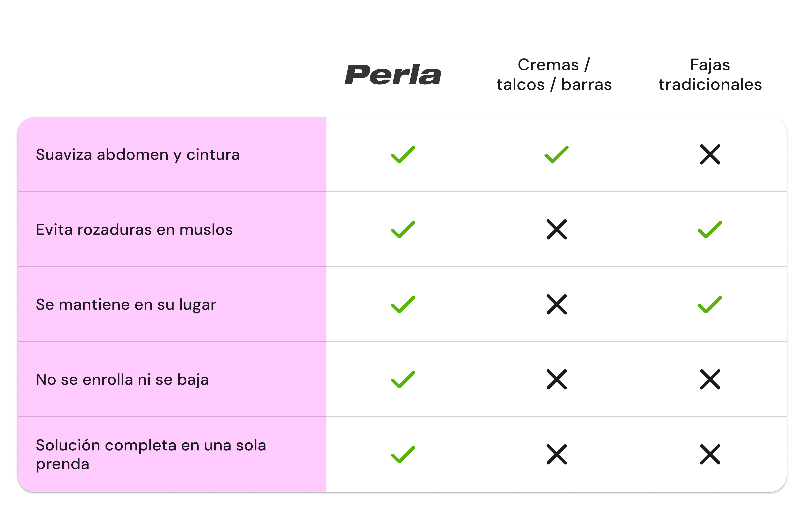Click Perla's checkmark for Se mantiene en su lugar
798x532 pixels.
(x=403, y=305)
